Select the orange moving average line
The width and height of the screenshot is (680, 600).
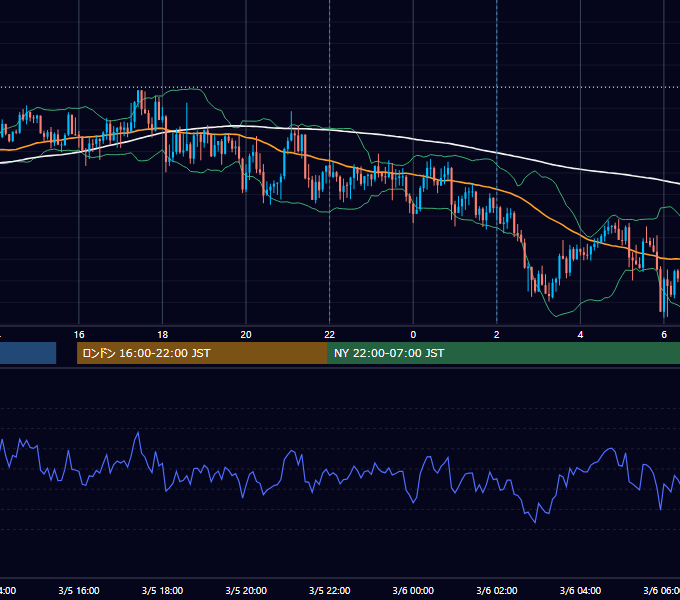540,209
